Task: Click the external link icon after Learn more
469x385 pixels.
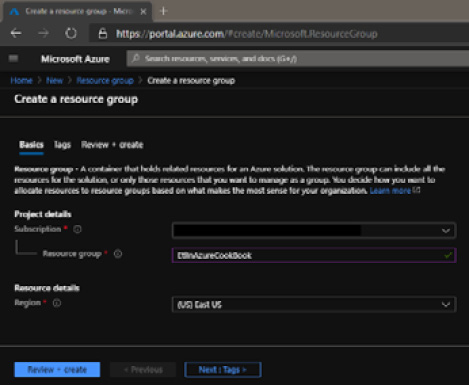Action: pos(417,190)
